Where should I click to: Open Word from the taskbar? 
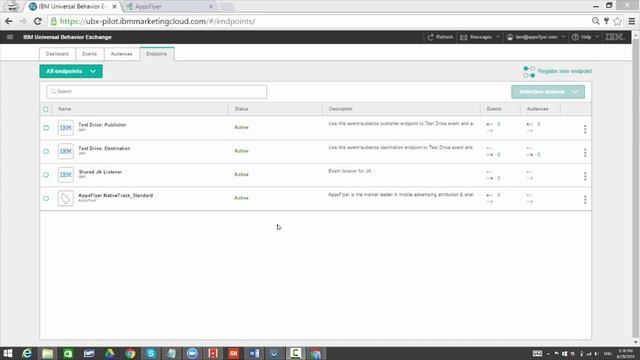pos(254,353)
